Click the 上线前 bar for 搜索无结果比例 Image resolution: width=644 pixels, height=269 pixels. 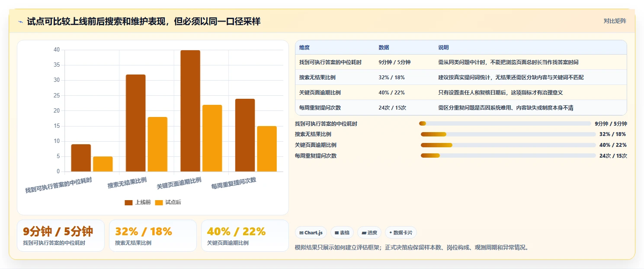coord(135,123)
